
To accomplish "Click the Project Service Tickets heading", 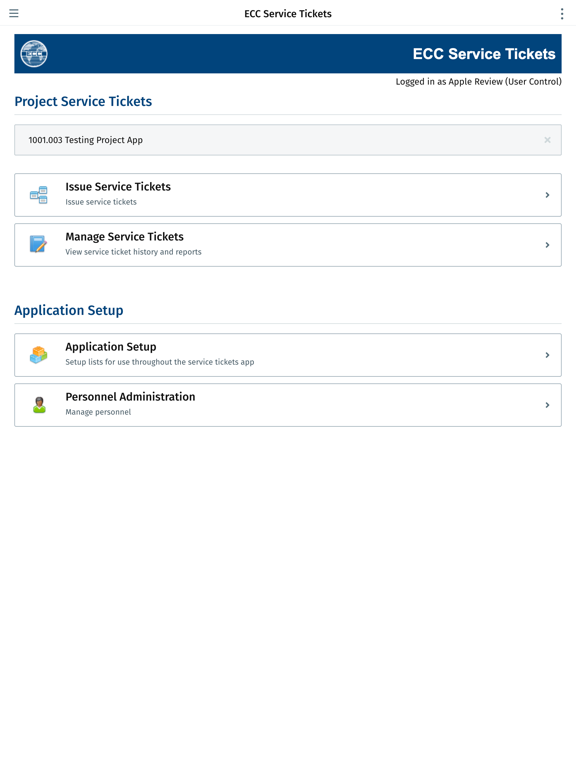I will coord(83,101).
